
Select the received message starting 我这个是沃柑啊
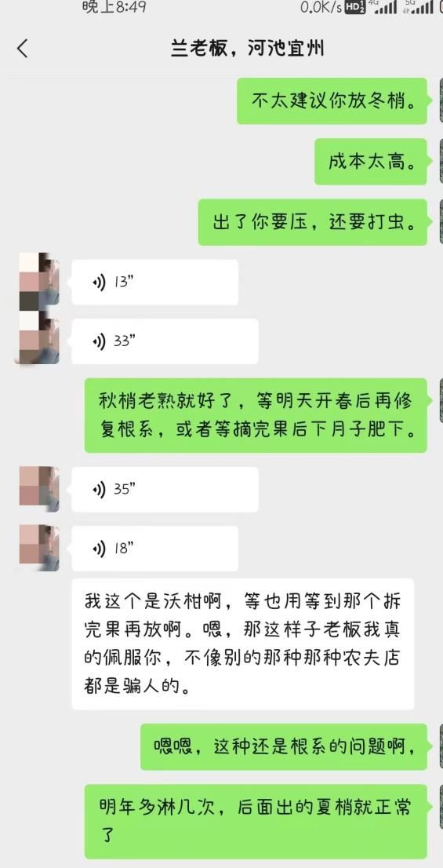pyautogui.click(x=243, y=644)
